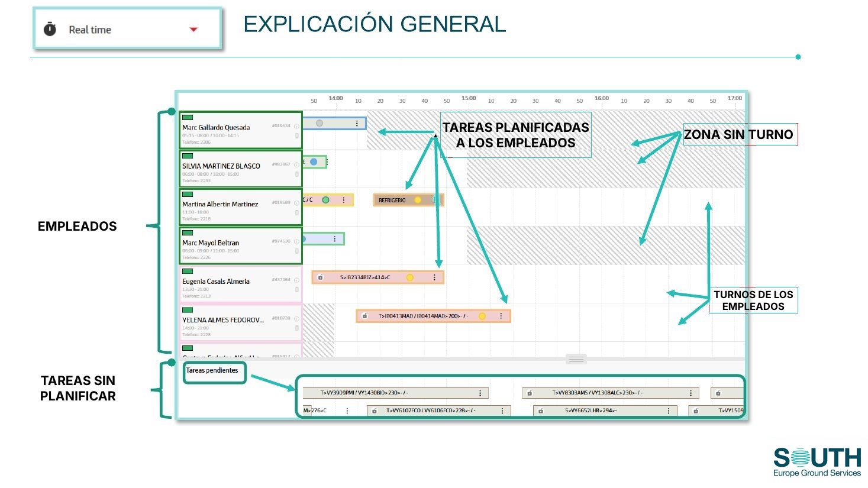This screenshot has width=868, height=488.
Task: Open the three-dot menu on the C/C task
Action: click(343, 200)
